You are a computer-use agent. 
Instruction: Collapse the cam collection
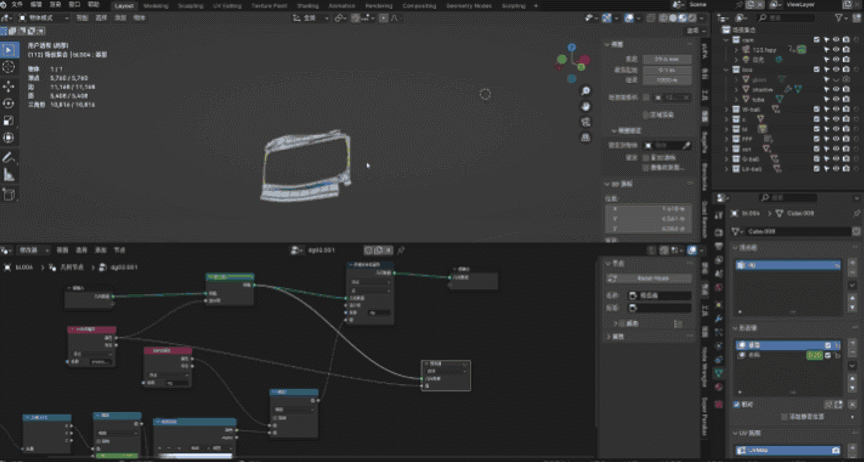coord(727,40)
